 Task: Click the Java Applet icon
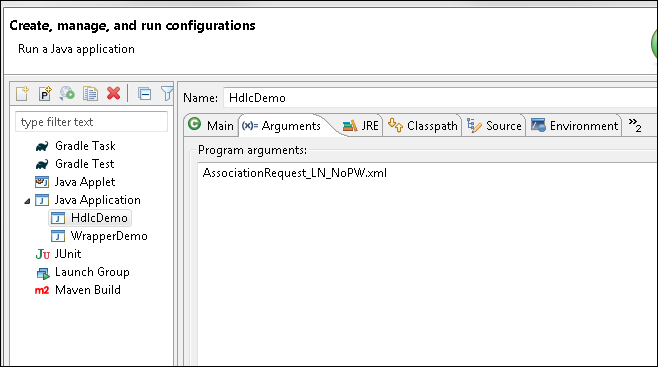pyautogui.click(x=42, y=182)
